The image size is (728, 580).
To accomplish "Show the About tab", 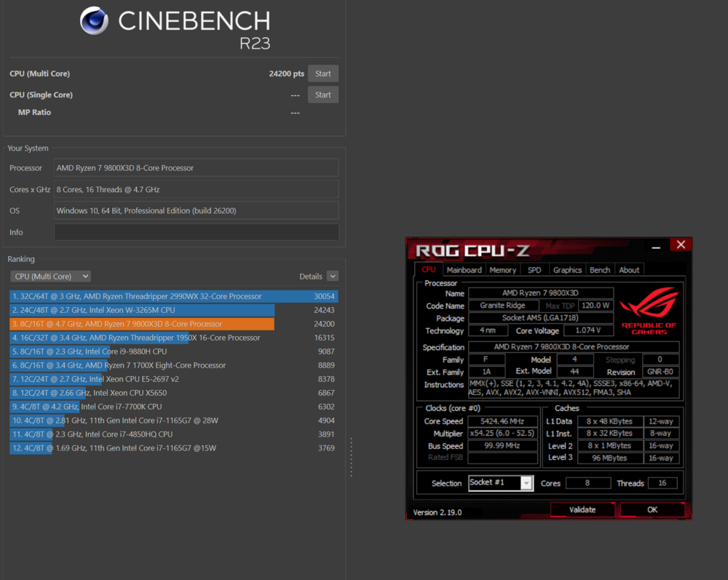I will [629, 270].
